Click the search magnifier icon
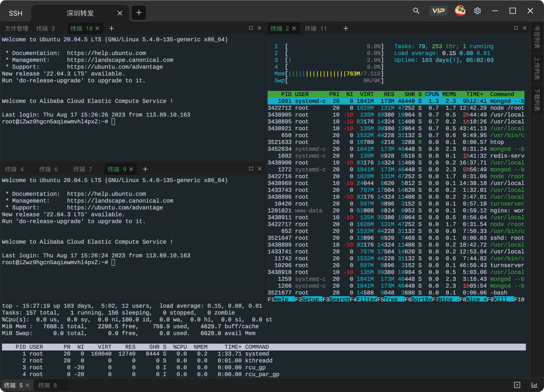The image size is (544, 392). coord(416,11)
